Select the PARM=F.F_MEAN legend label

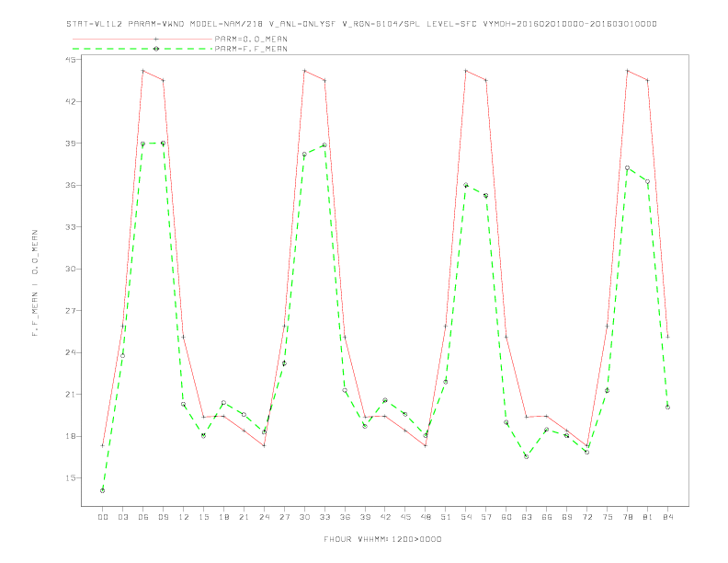tap(251, 49)
